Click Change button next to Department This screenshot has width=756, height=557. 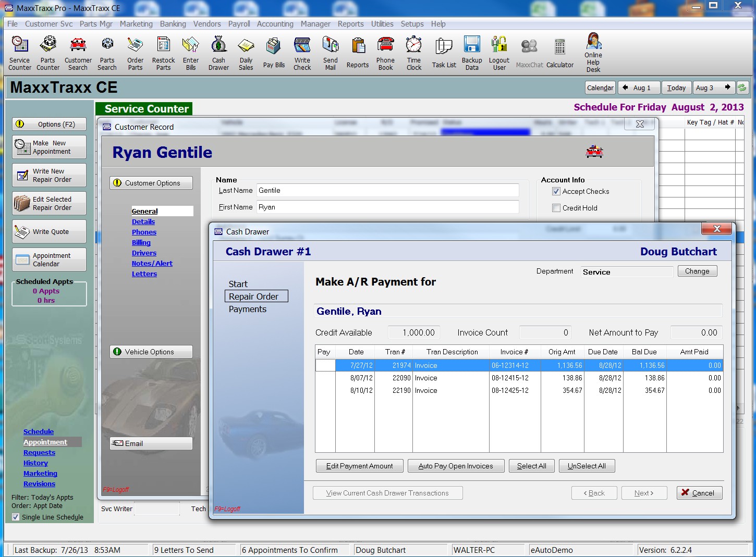697,271
